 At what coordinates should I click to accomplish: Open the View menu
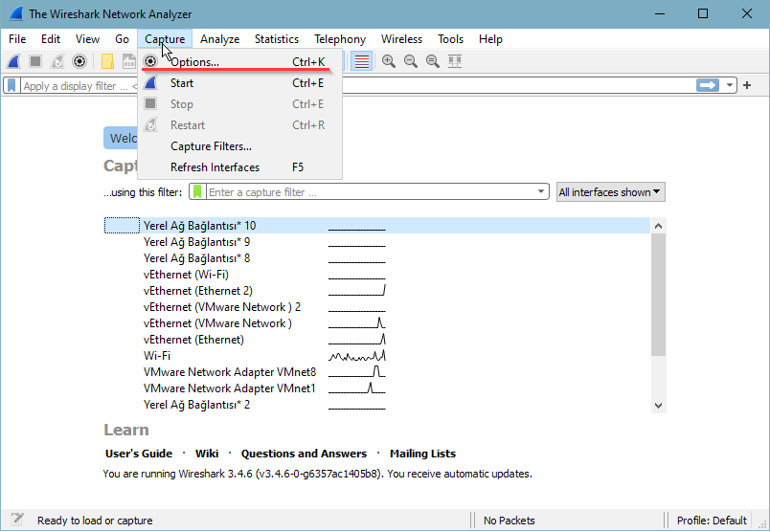[x=87, y=39]
